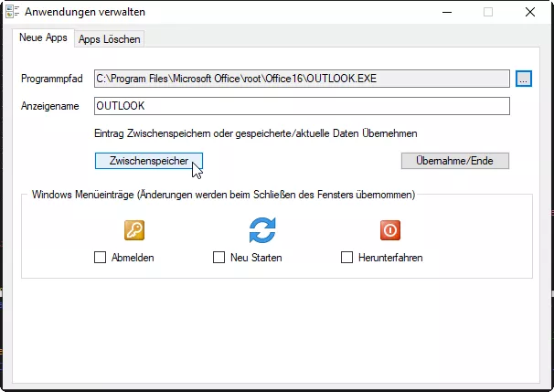Select the Neue Apps tab
554x392 pixels.
point(43,38)
